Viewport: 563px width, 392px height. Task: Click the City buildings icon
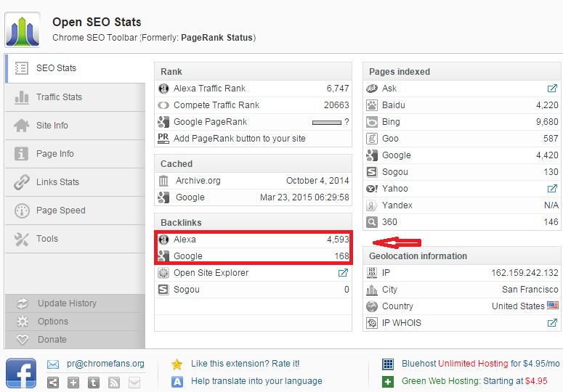point(372,290)
